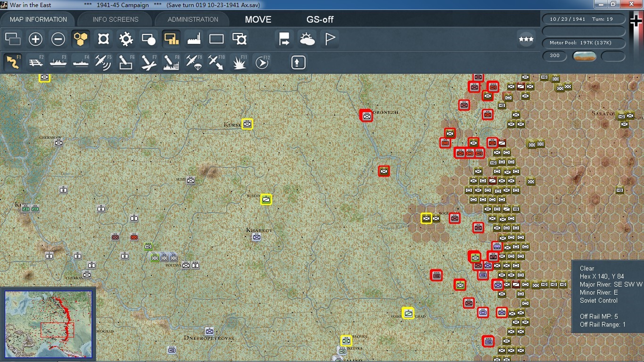Screen dimensions: 644x362
Task: Select the F2 rail mode
Action: coord(35,62)
